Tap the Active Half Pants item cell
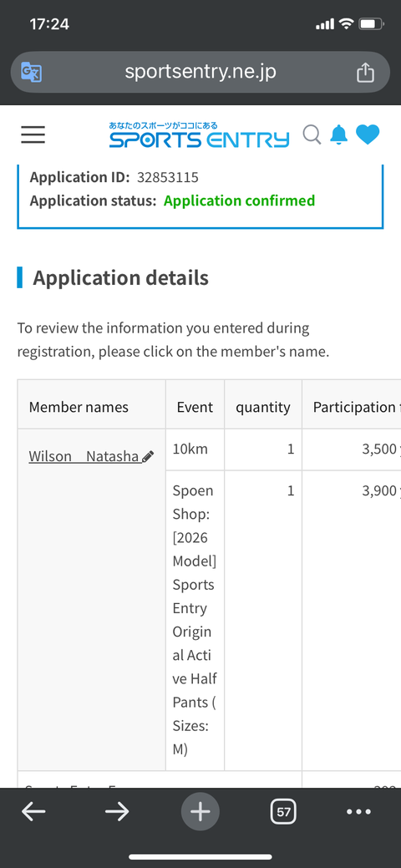The height and width of the screenshot is (868, 401). pyautogui.click(x=195, y=621)
